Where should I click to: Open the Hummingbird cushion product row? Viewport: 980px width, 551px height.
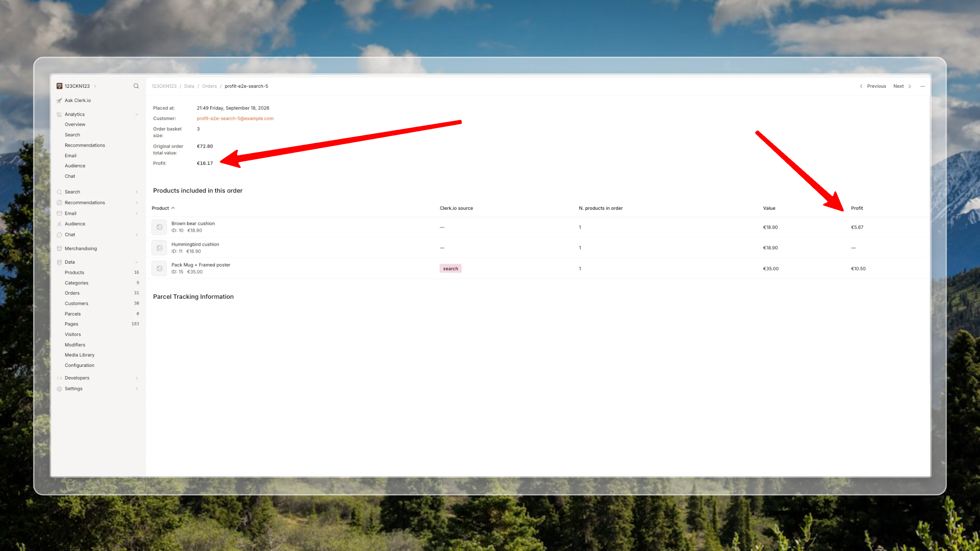537,248
